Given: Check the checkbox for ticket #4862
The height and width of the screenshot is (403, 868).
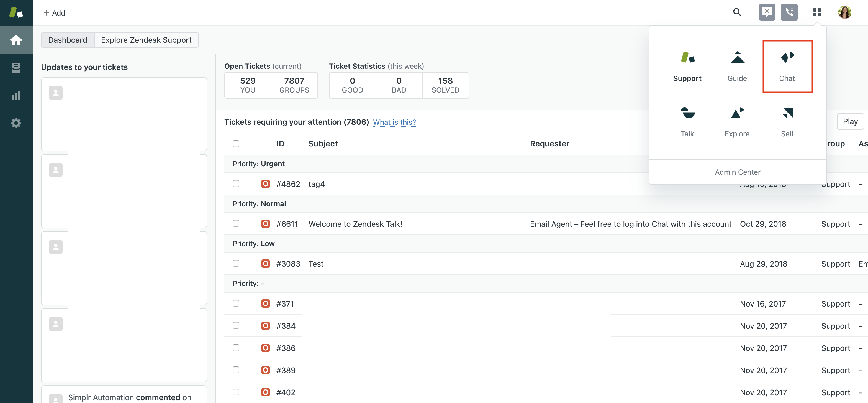Looking at the screenshot, I should 236,183.
